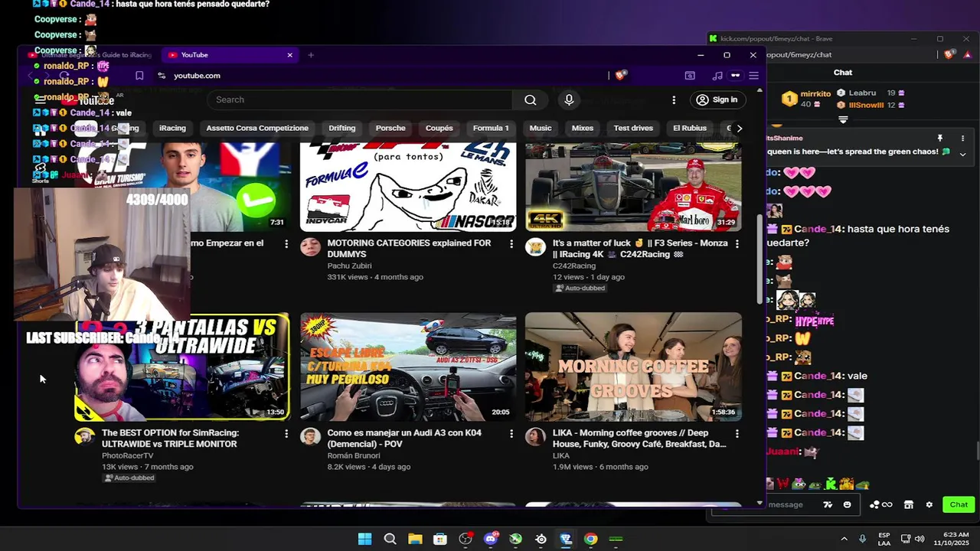
Task: Click the PhotoRacerTV channel name
Action: [128, 455]
